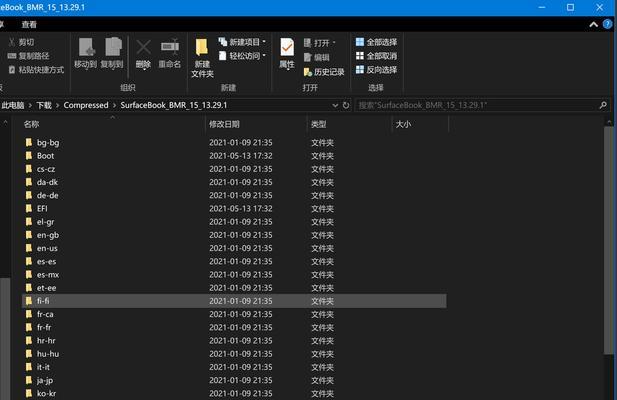Click 此电脑 in the address breadcrumb
The image size is (617, 400).
13,105
